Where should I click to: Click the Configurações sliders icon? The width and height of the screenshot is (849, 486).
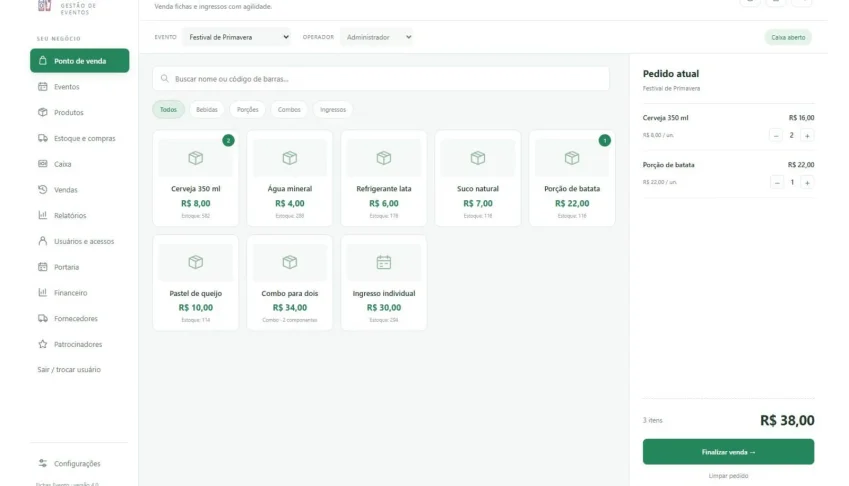(43, 463)
